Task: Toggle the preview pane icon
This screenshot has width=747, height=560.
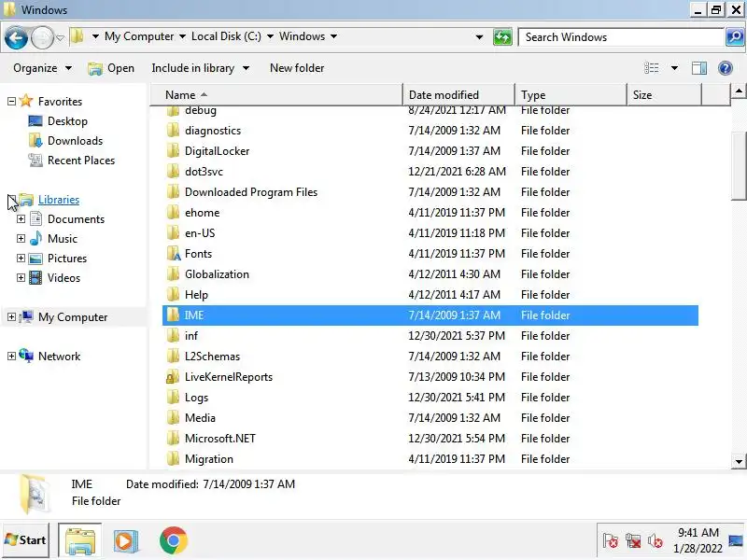Action: click(x=698, y=68)
